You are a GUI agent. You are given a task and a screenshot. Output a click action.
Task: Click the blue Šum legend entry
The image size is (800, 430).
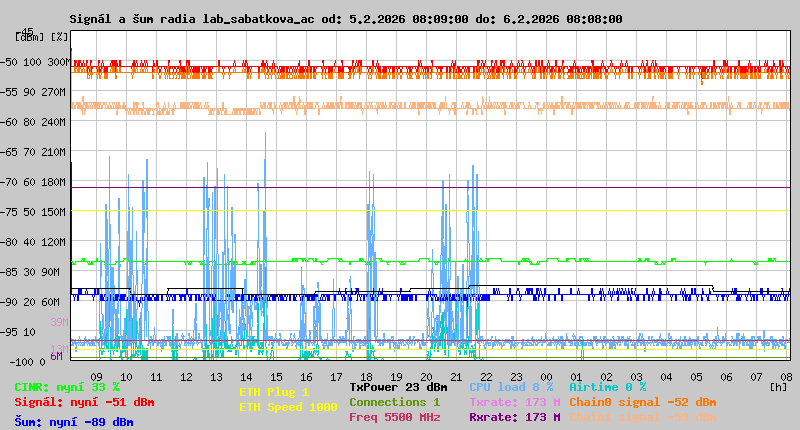pos(73,422)
